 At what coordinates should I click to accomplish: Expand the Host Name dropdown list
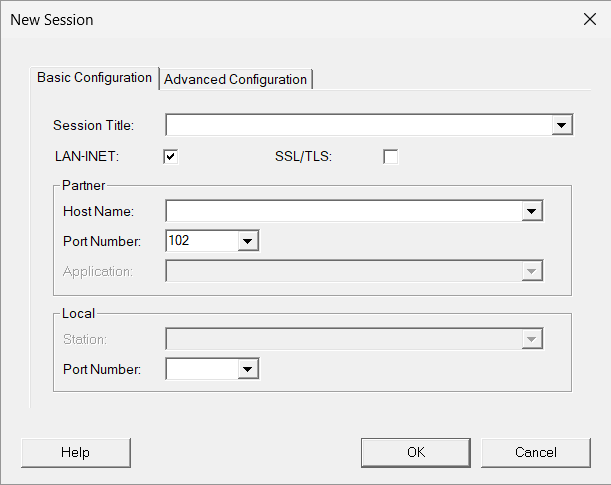click(532, 211)
